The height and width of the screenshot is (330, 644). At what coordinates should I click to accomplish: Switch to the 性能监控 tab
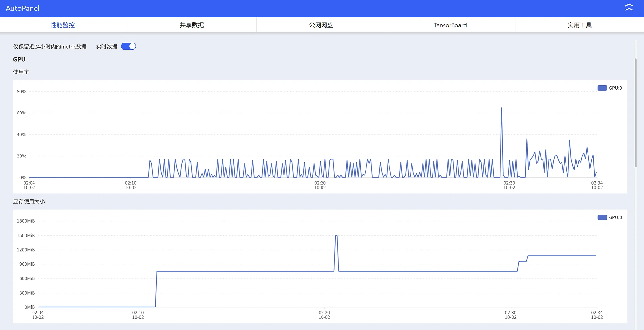click(63, 25)
